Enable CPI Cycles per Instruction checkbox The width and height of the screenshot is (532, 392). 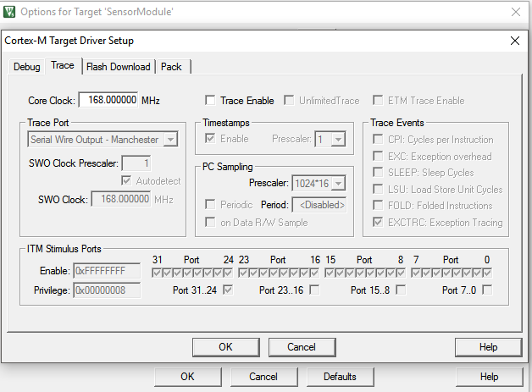(378, 140)
